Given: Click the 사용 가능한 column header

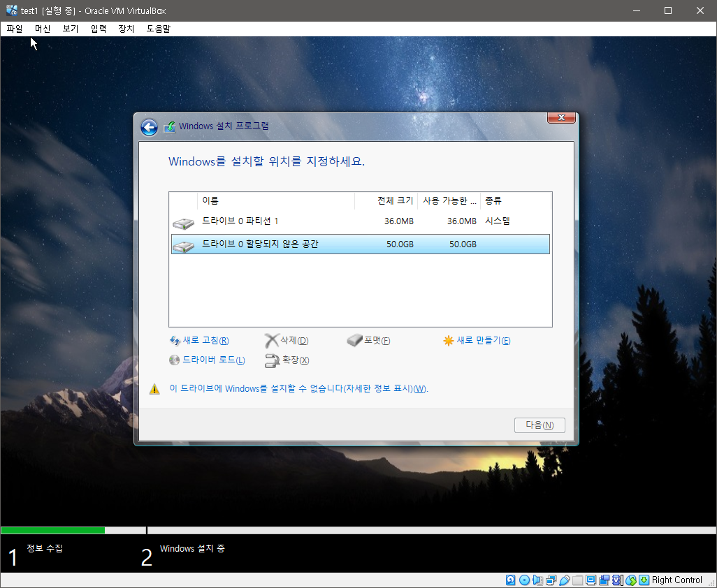Looking at the screenshot, I should 449,200.
